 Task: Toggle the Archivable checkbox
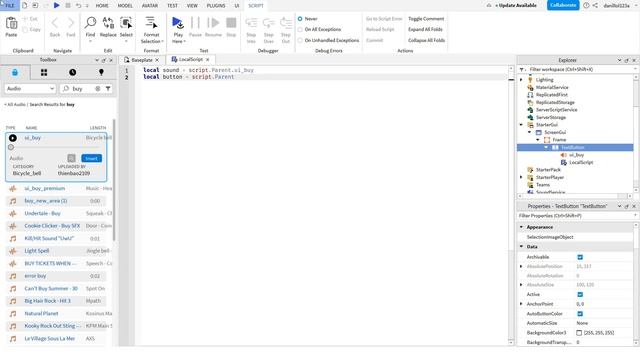580,257
